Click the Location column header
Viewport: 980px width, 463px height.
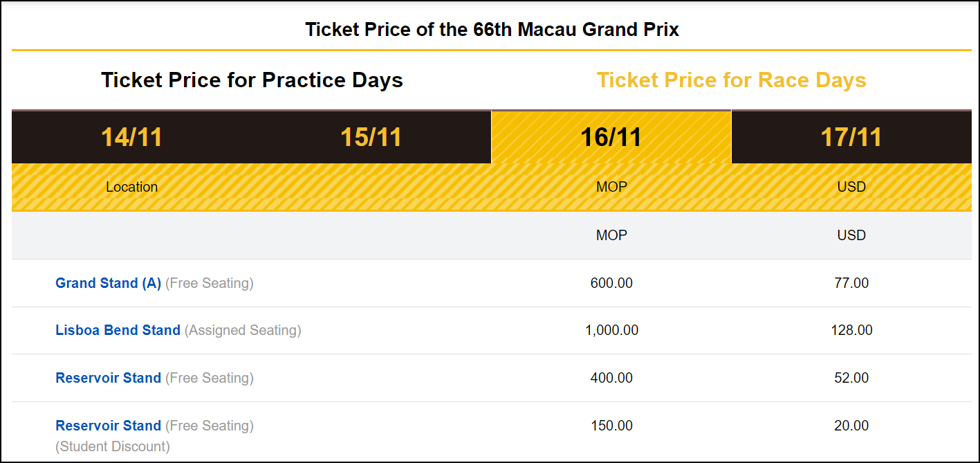[131, 187]
